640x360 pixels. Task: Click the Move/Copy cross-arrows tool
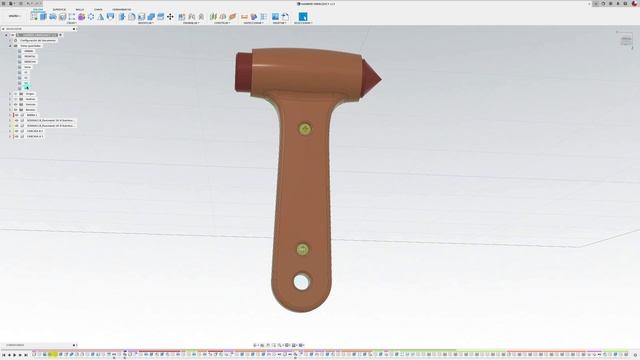coord(170,17)
